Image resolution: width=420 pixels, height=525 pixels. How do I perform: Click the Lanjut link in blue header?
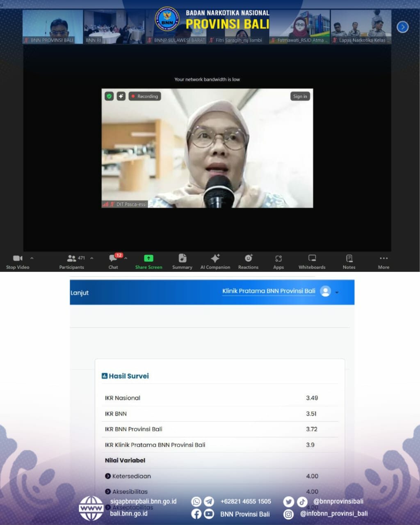pyautogui.click(x=80, y=293)
